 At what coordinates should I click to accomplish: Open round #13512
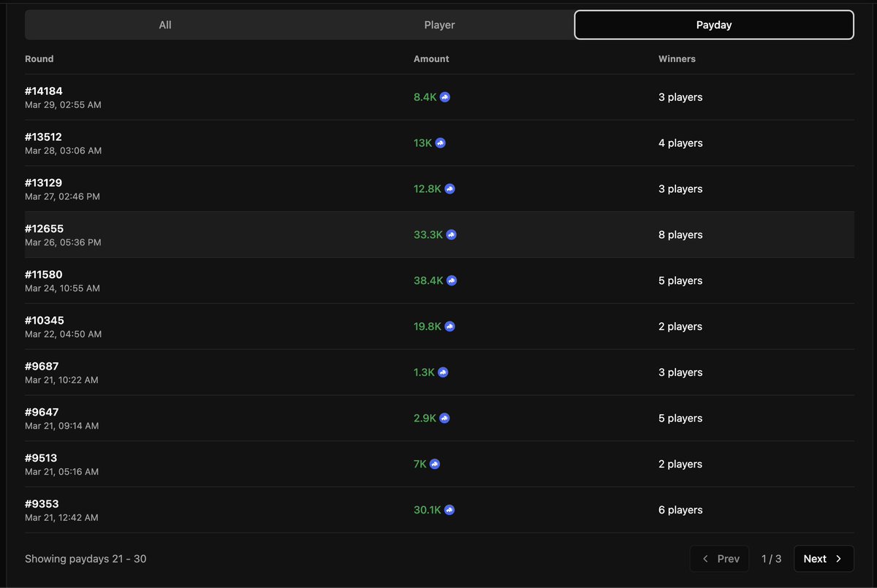[43, 137]
